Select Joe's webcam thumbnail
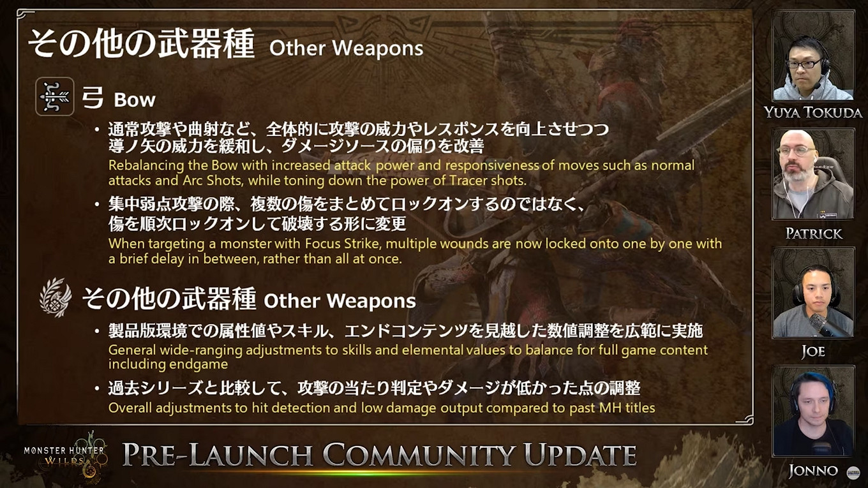Screen dimensions: 868x488 [814, 293]
